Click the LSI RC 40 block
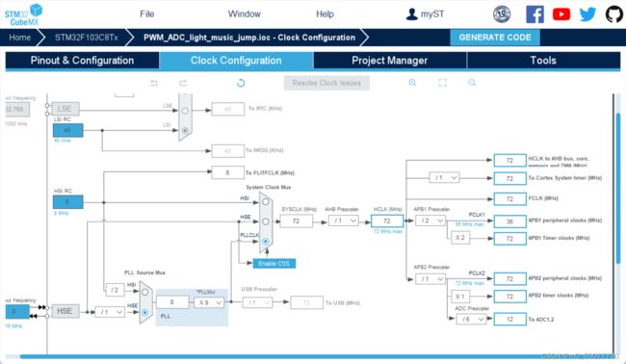Image resolution: width=626 pixels, height=364 pixels. [x=67, y=130]
